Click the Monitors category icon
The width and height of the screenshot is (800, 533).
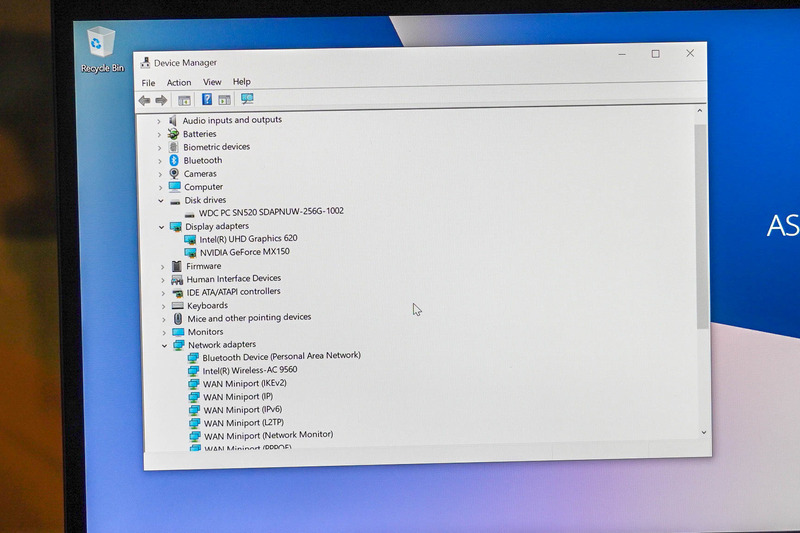pos(178,332)
